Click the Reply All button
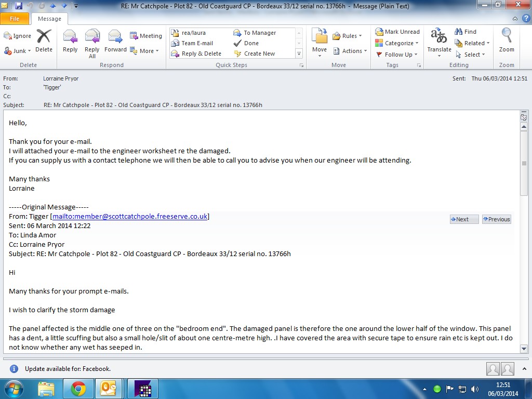Screen dimensions: 532x399 click(x=92, y=44)
